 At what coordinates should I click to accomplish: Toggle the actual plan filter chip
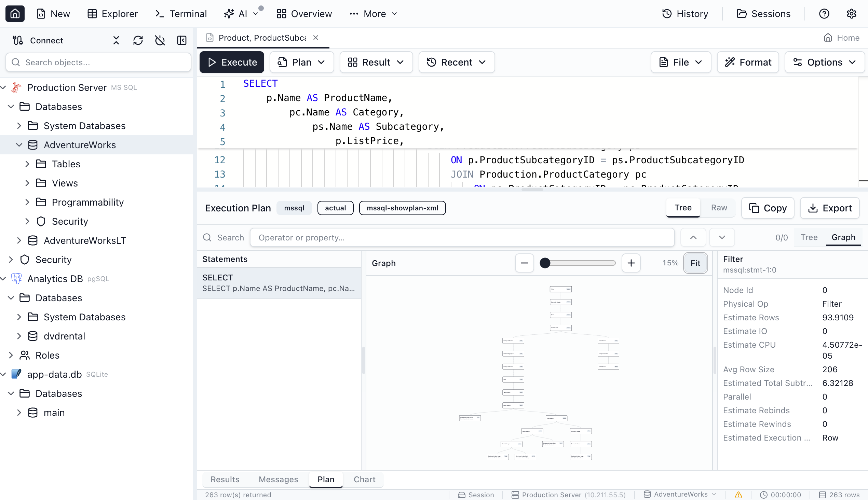[335, 208]
